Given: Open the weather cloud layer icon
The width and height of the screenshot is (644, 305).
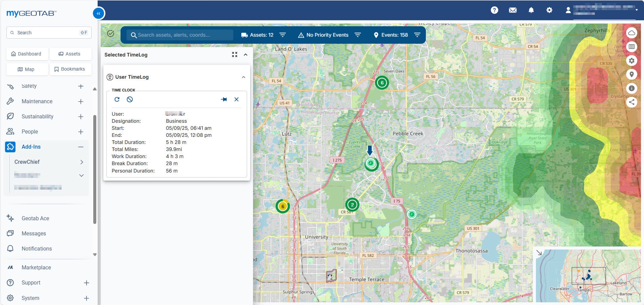Looking at the screenshot, I should pos(632,33).
